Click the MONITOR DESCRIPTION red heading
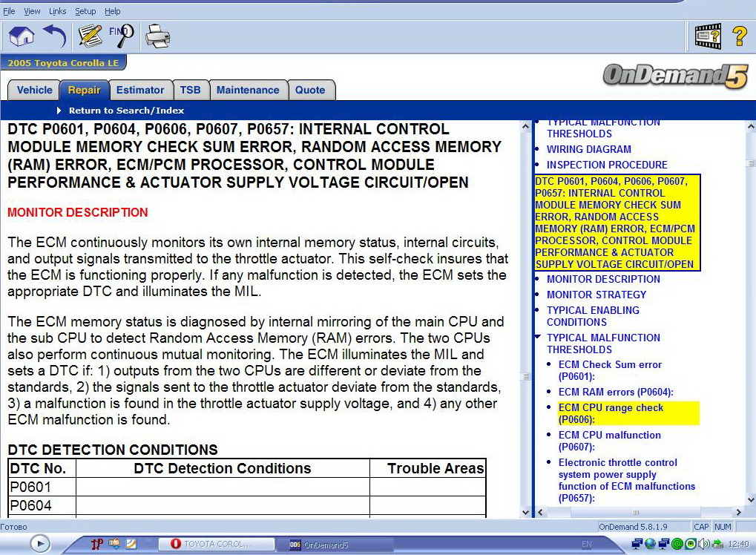 [x=78, y=213]
